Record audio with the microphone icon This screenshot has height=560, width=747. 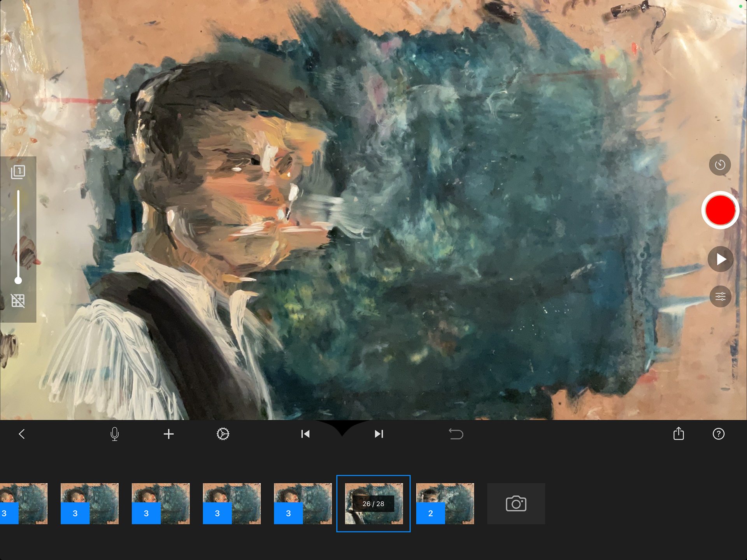coord(114,434)
